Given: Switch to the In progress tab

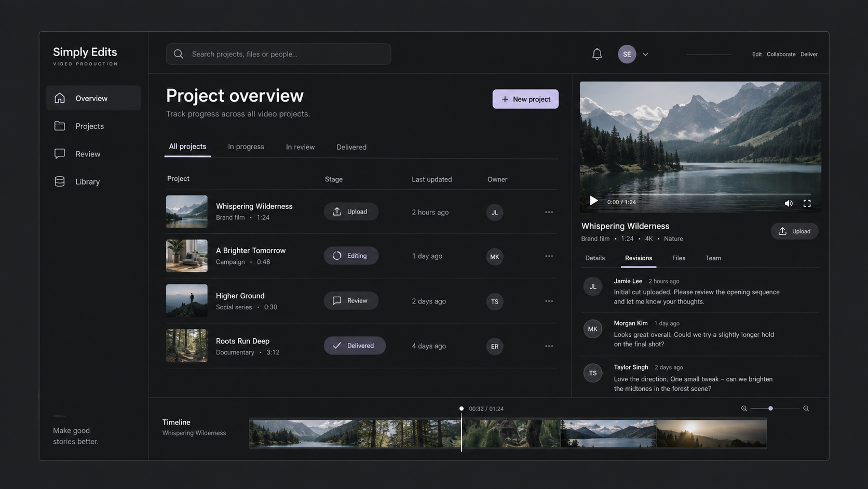Looking at the screenshot, I should coord(246,147).
